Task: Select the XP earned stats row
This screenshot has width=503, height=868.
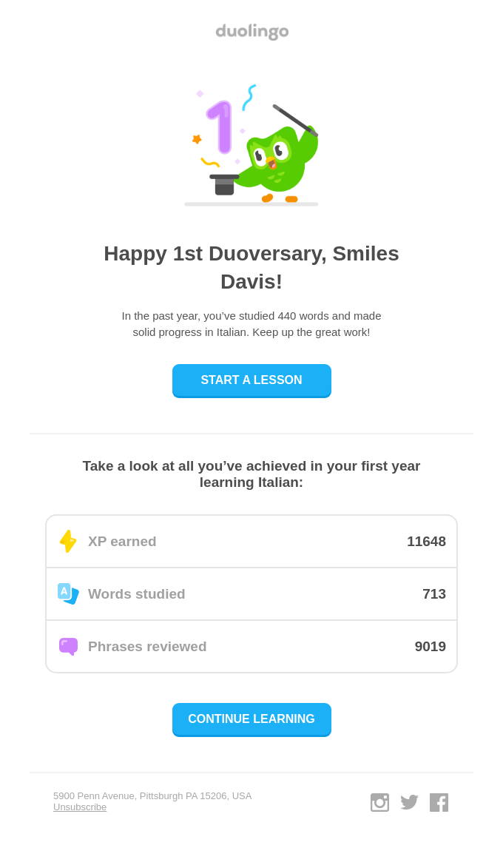Action: click(251, 541)
